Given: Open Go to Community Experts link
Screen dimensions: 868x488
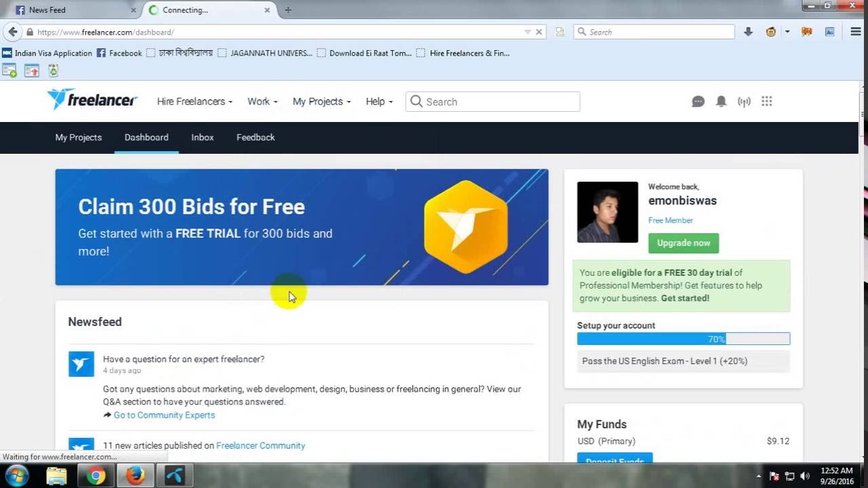Looking at the screenshot, I should [x=164, y=415].
